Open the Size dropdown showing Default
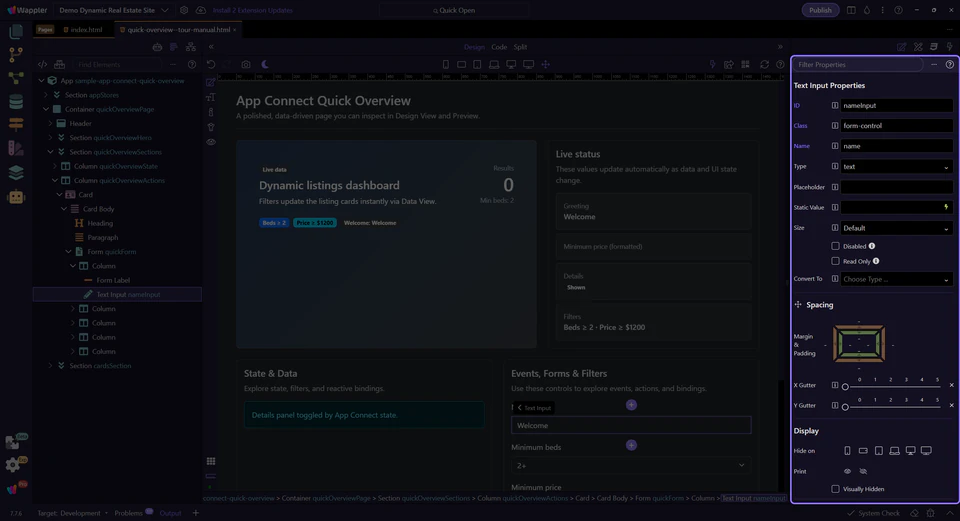The width and height of the screenshot is (960, 521). pos(896,228)
